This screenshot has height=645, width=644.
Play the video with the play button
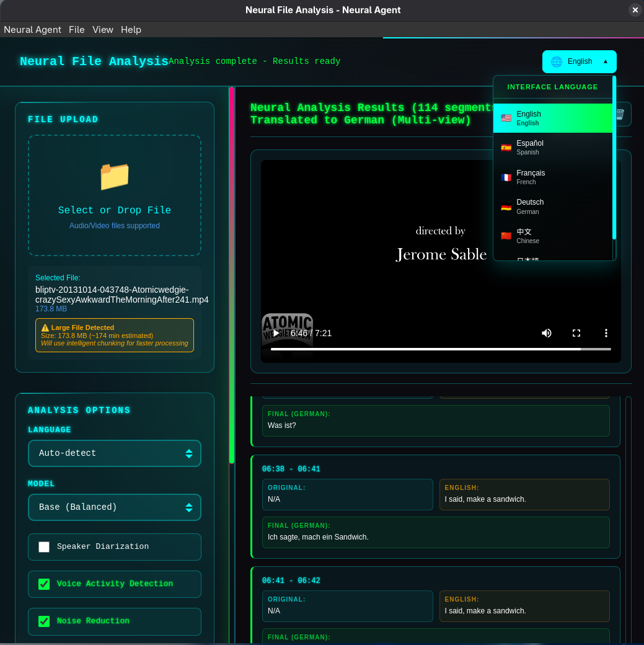pyautogui.click(x=276, y=333)
